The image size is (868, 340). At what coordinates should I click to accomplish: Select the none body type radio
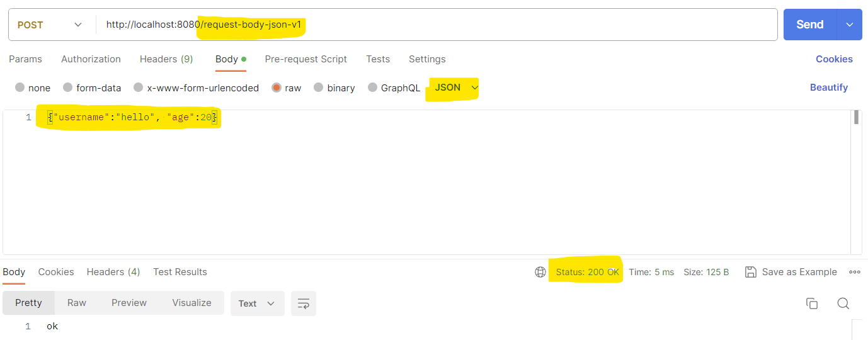coord(20,88)
